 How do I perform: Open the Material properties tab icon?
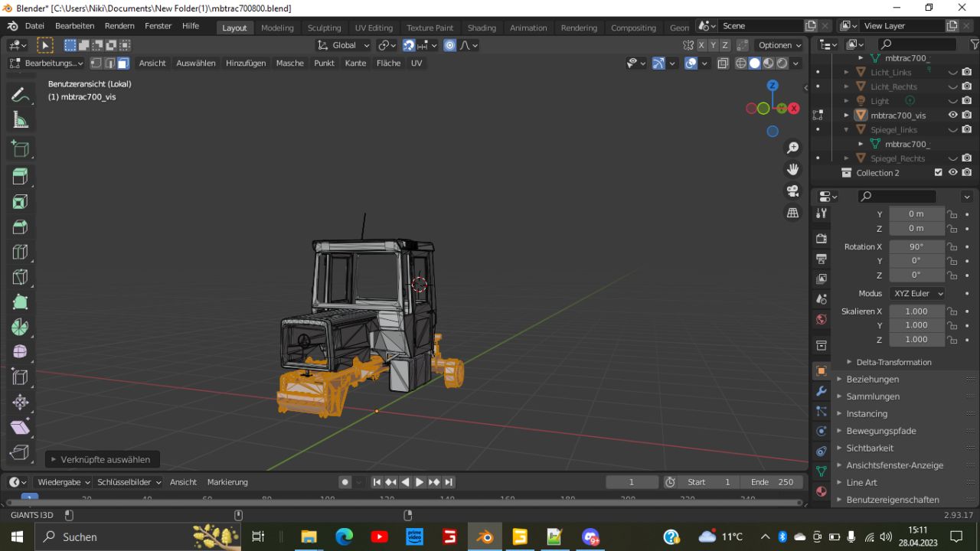point(822,491)
